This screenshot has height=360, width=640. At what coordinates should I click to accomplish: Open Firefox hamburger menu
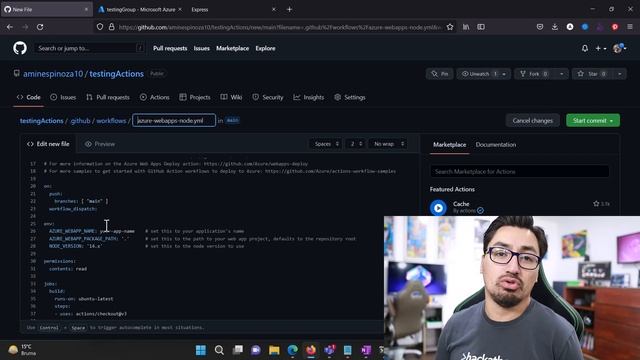tap(630, 27)
